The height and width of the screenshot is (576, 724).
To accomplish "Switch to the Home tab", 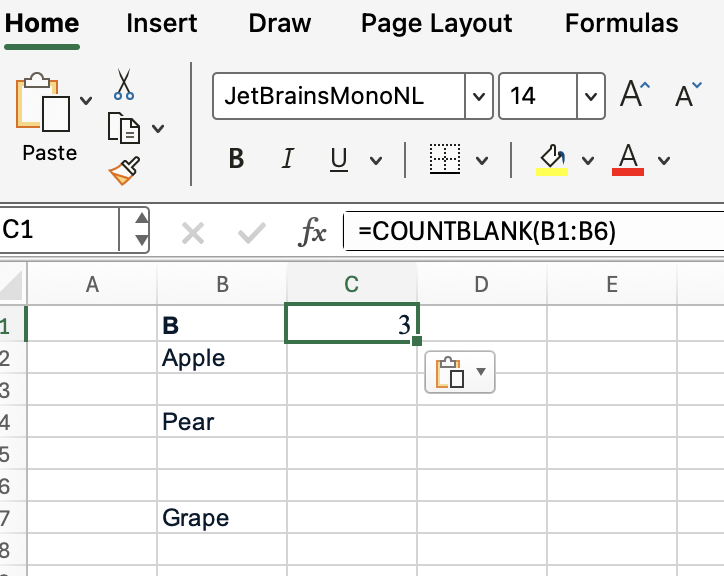I will (x=42, y=23).
